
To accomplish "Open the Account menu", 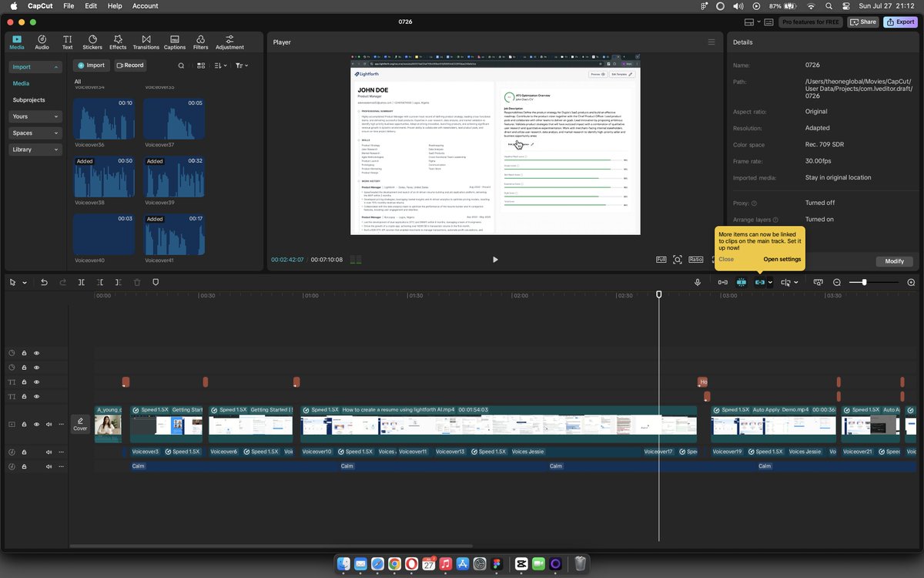I will pyautogui.click(x=145, y=5).
